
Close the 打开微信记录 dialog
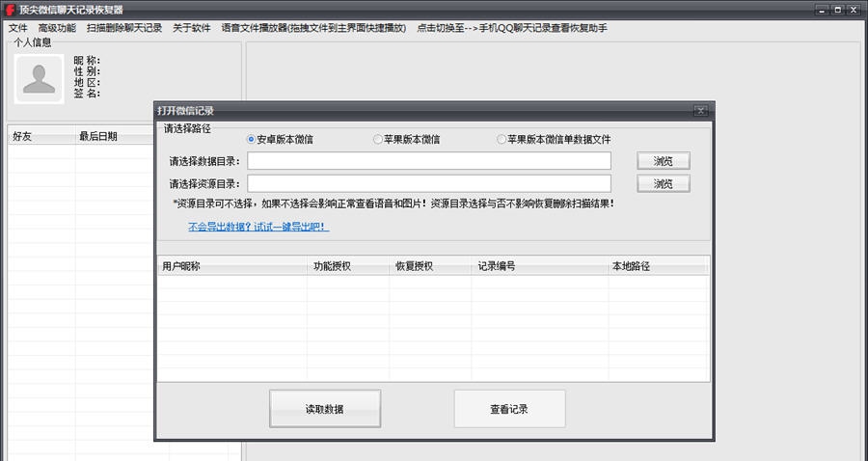pyautogui.click(x=700, y=111)
